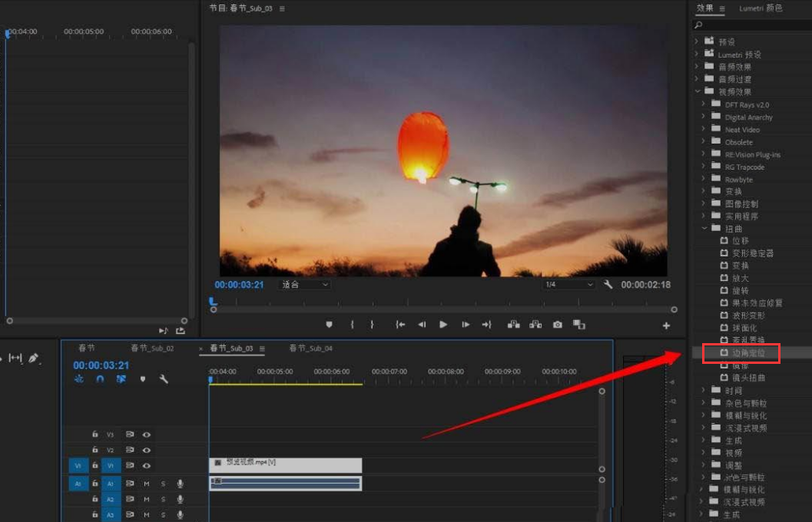Open the 适合 zoom level dropdown

pyautogui.click(x=304, y=285)
